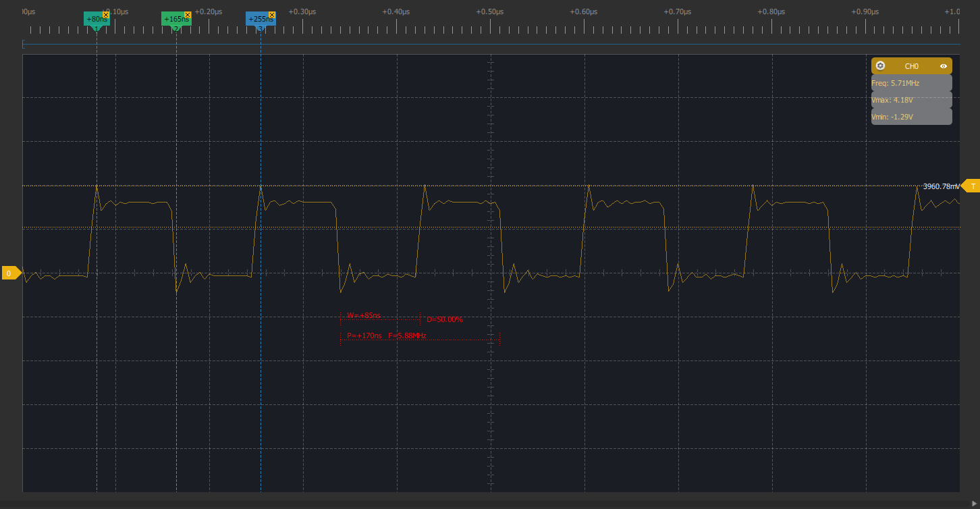The height and width of the screenshot is (509, 980).
Task: Click the 3960.78mV trigger level label
Action: point(941,186)
